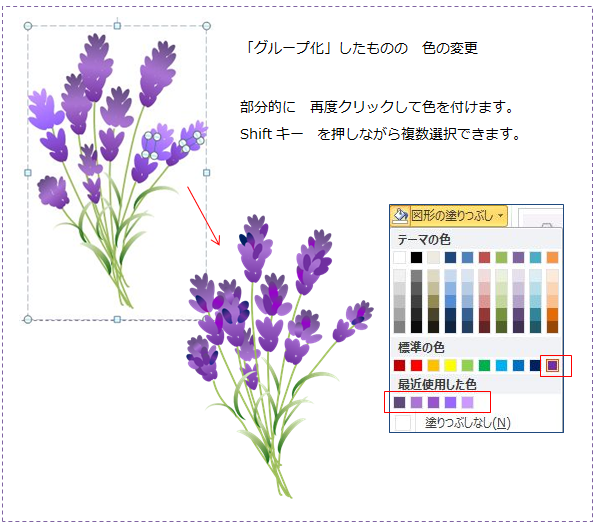
Task: Pick white in theme colors top row
Action: [400, 257]
